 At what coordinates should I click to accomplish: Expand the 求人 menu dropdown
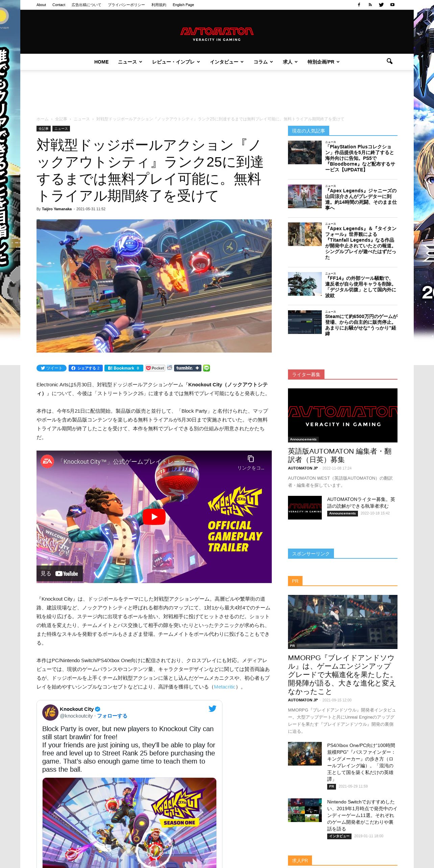290,62
